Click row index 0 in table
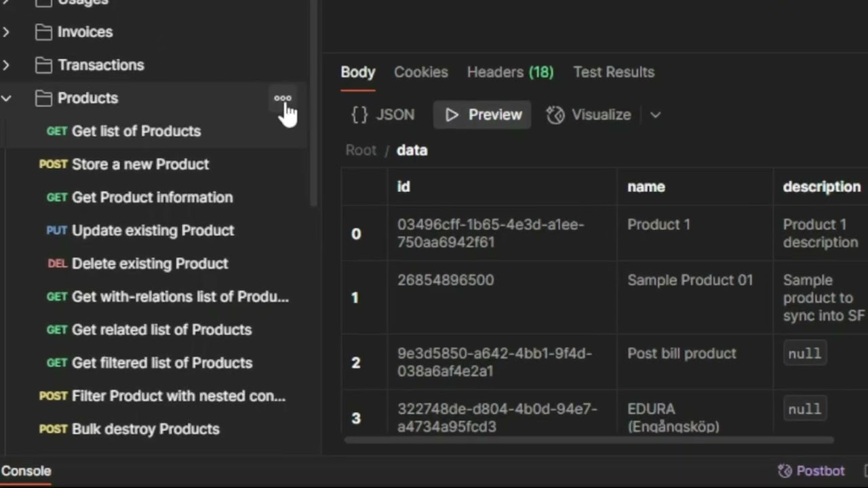Image resolution: width=868 pixels, height=488 pixels. pos(364,234)
